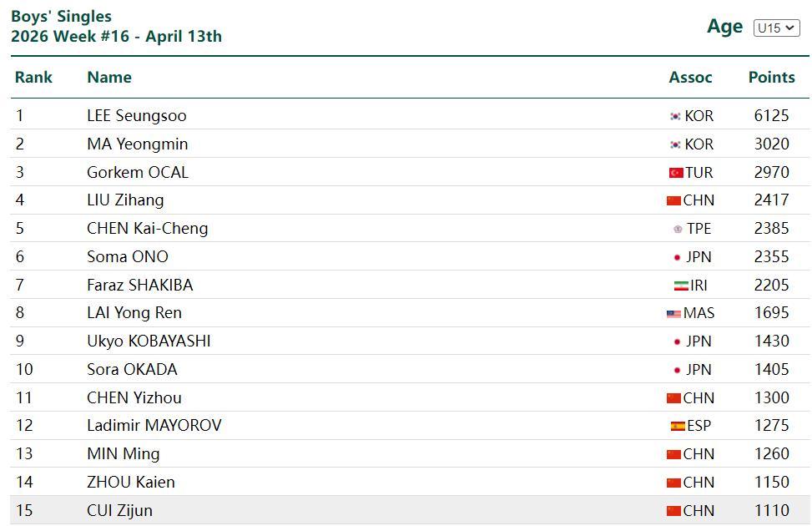Select the MIN Ming row name
Image resolution: width=812 pixels, height=526 pixels.
tap(123, 454)
